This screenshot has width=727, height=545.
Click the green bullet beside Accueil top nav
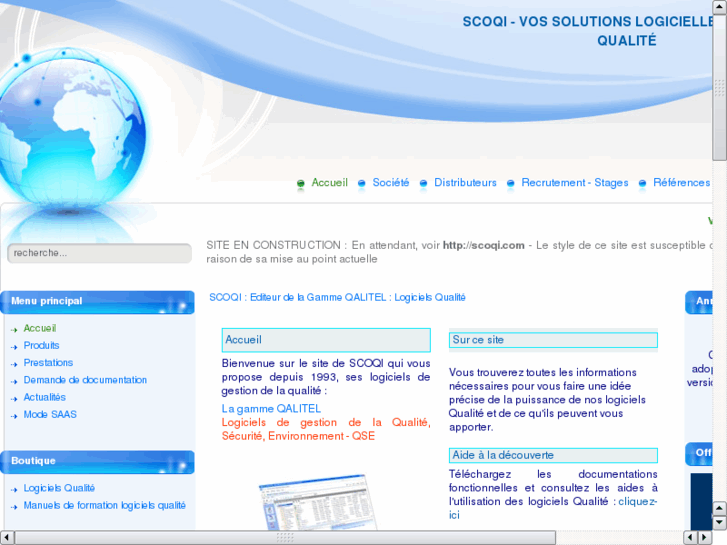click(300, 183)
